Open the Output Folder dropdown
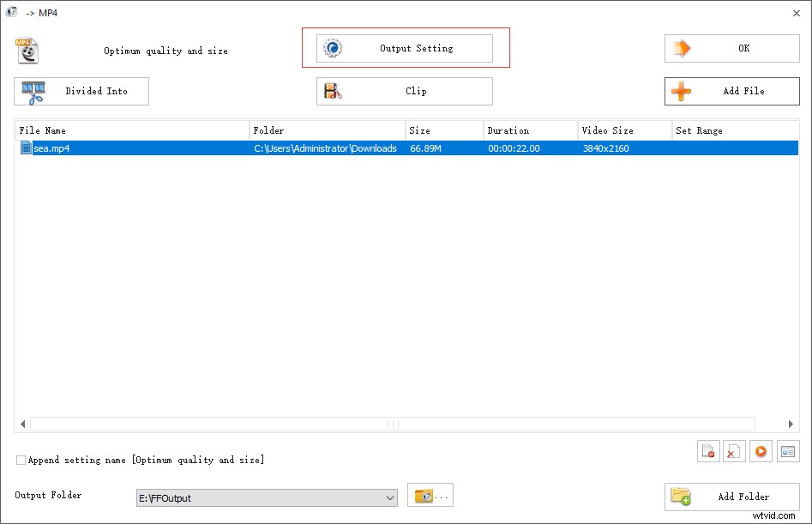Viewport: 812px width, 524px height. (x=390, y=497)
